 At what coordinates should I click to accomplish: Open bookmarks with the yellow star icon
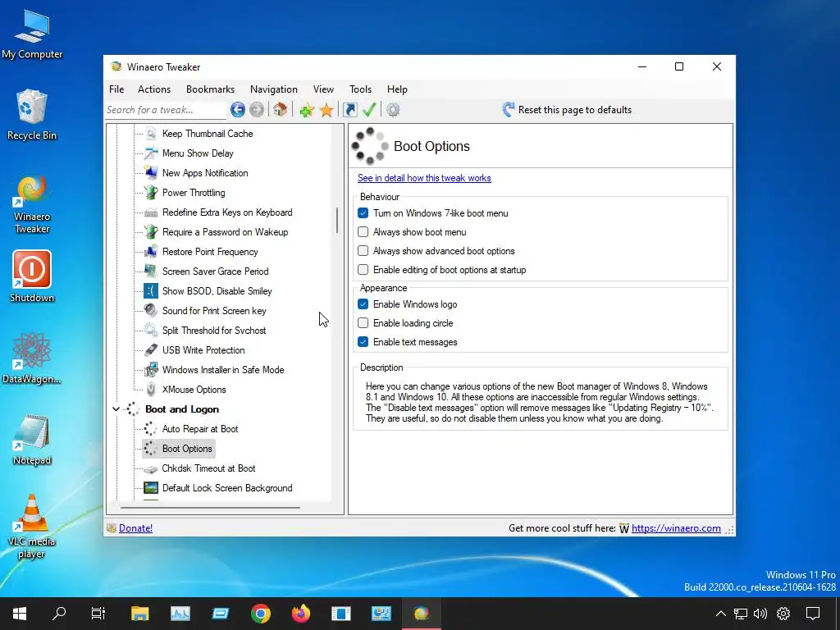[326, 111]
